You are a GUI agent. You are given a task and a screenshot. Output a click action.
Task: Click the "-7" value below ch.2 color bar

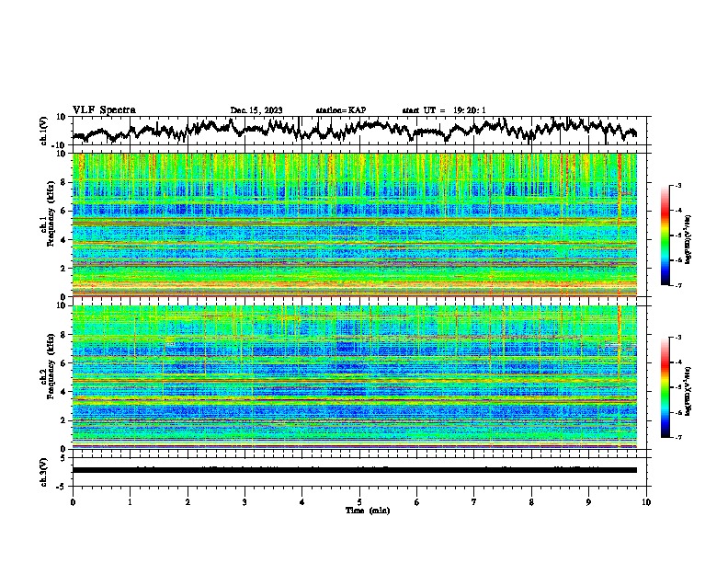(678, 437)
